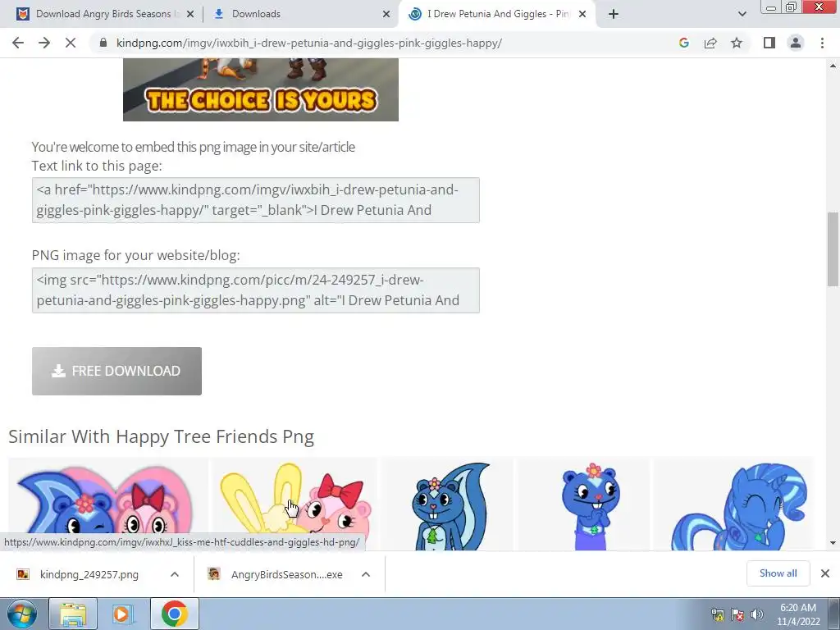Viewport: 840px width, 630px height.
Task: Open Windows Explorer from the taskbar
Action: (x=73, y=614)
